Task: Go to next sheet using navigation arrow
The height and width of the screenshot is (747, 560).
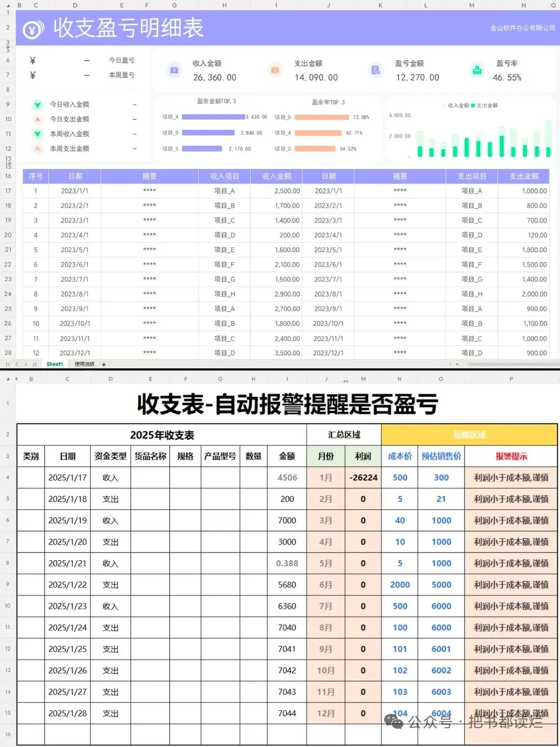Action: coord(25,364)
